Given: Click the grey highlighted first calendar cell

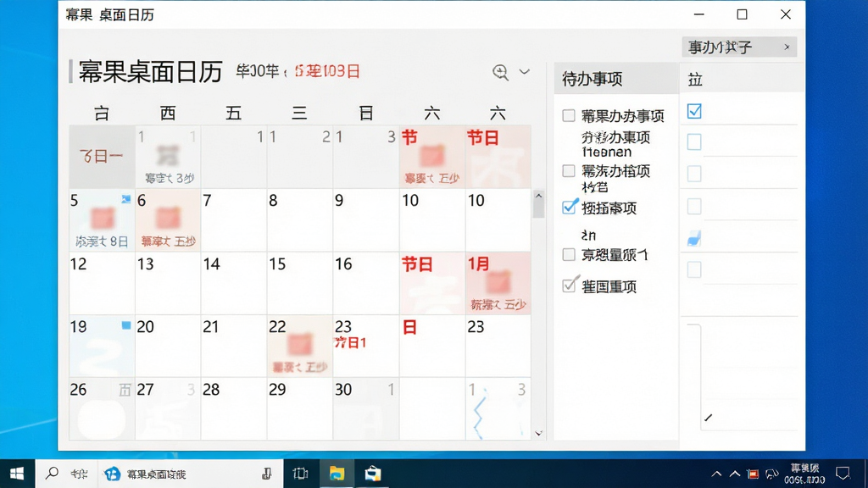Looking at the screenshot, I should coord(102,157).
